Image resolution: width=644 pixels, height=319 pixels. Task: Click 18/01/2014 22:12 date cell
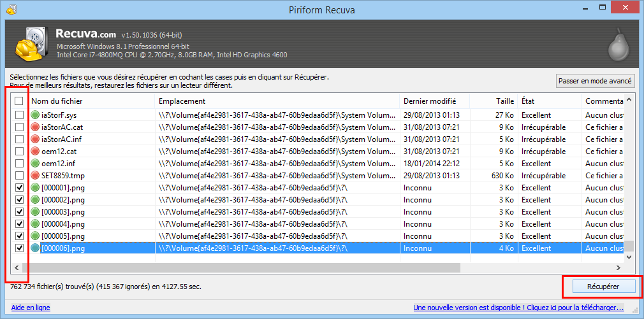(x=431, y=164)
